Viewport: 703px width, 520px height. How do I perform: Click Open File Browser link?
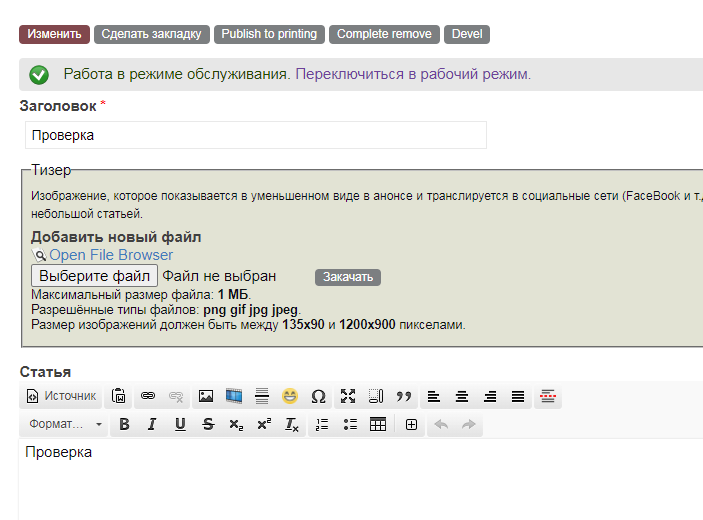[x=111, y=255]
